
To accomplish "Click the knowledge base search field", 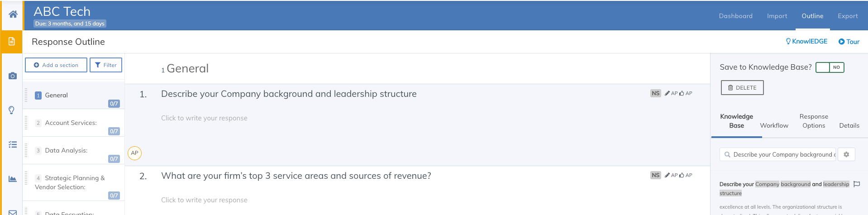I will (777, 154).
